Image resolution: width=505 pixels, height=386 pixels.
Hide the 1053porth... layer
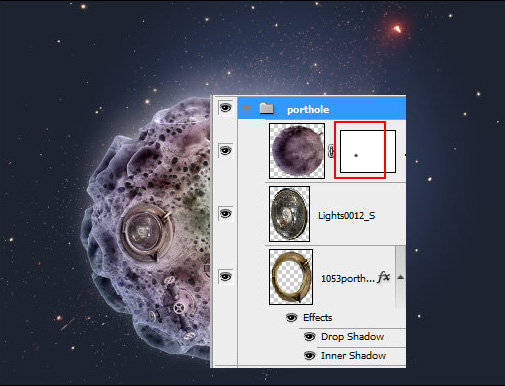225,276
